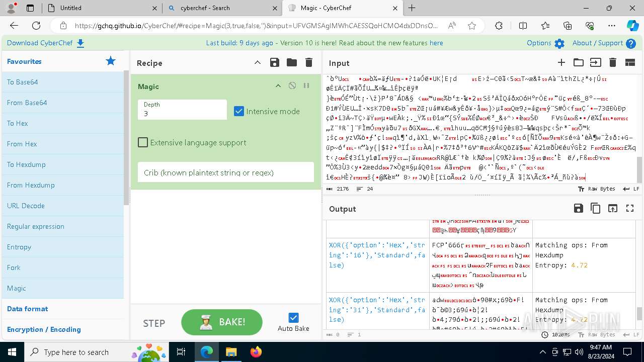The width and height of the screenshot is (644, 362).
Task: Load a saved recipe folder icon
Action: 291,62
